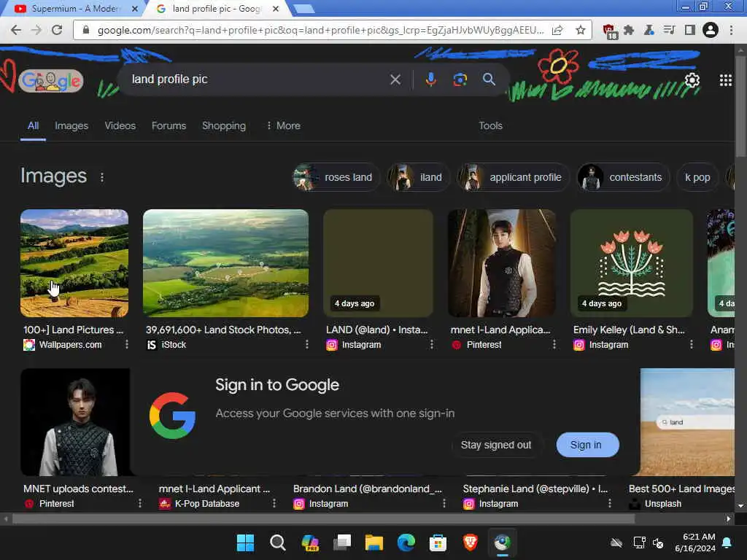Select the contestants suggestion chip
Viewport: 747px width, 560px height.
624,177
